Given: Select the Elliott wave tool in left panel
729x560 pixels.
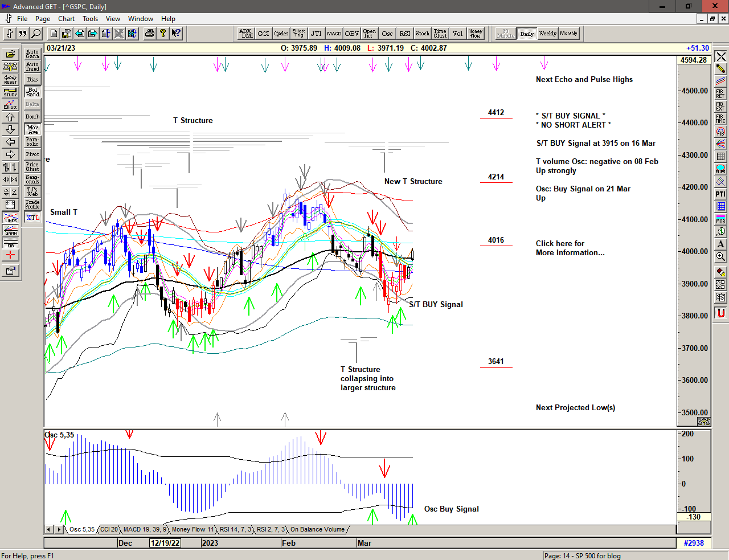Looking at the screenshot, I should pyautogui.click(x=10, y=104).
